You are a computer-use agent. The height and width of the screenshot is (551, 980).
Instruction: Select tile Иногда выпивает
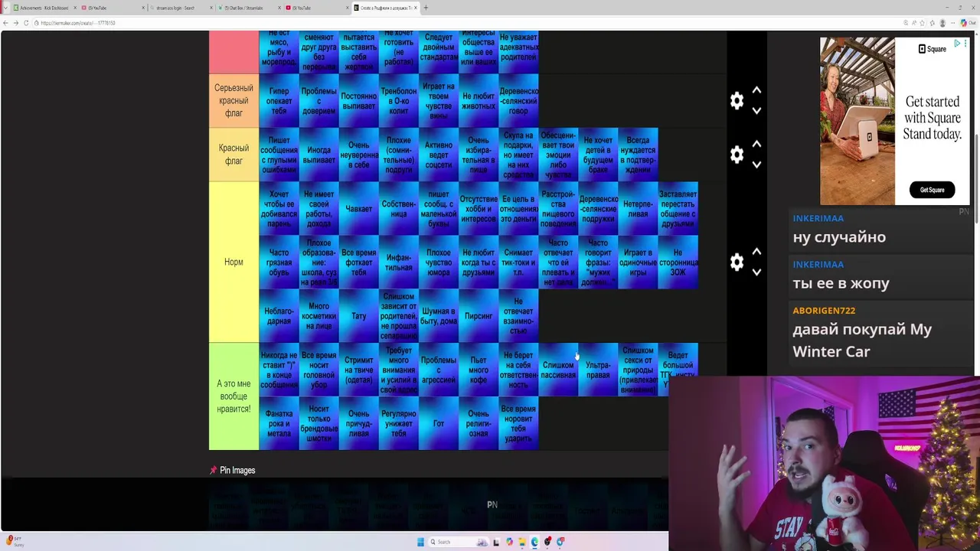318,155
